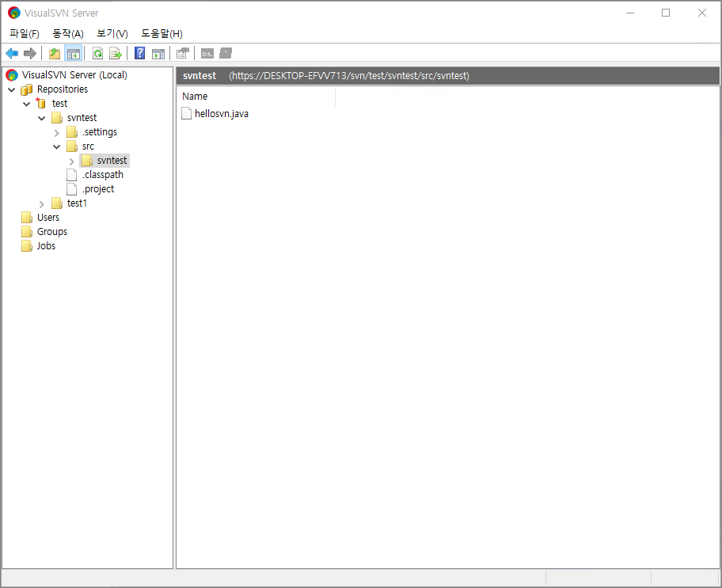Close the VisualSVN Server window
Viewport: 722px width, 588px height.
pos(701,13)
